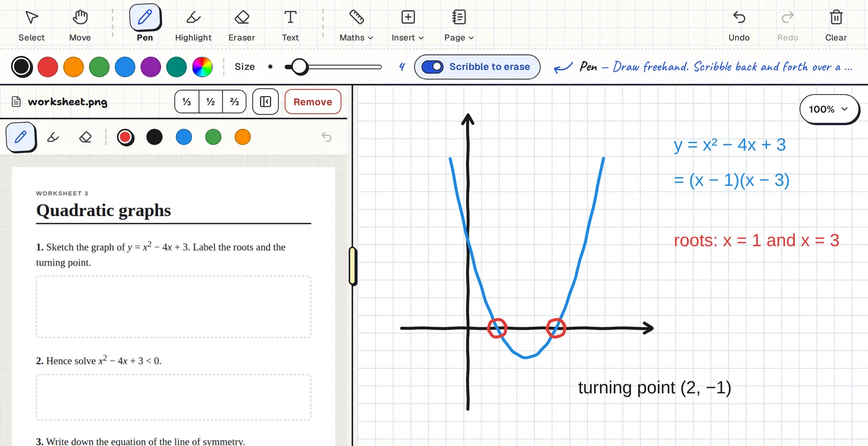Open the 100% zoom level dropdown
Screen dimensions: 868x446
[829, 109]
